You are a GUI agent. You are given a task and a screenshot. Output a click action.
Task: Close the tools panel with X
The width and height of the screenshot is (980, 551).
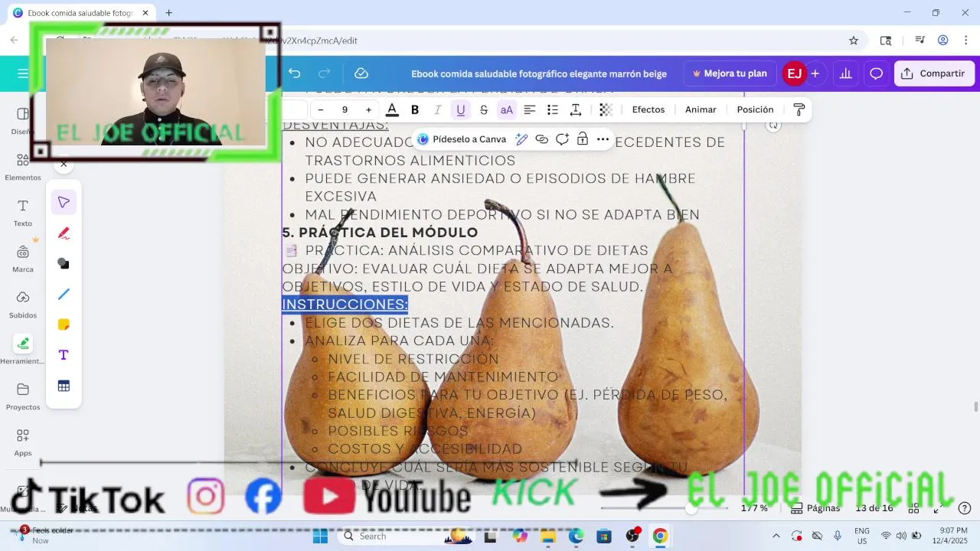[64, 164]
